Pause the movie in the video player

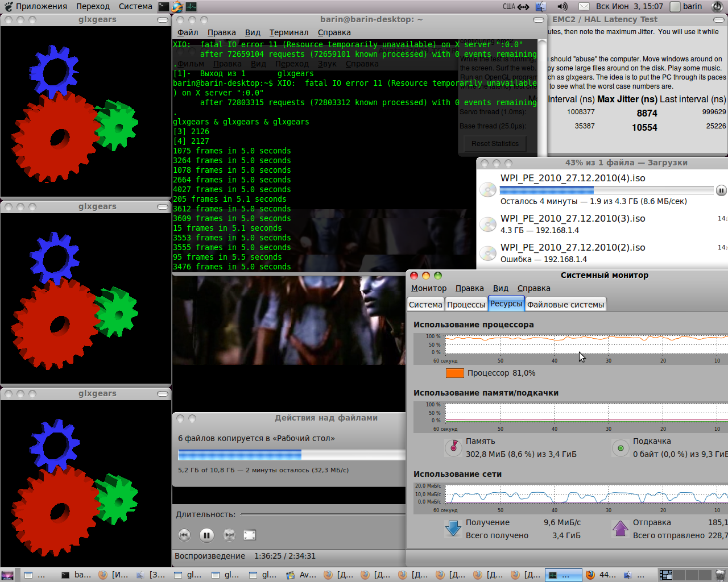206,535
